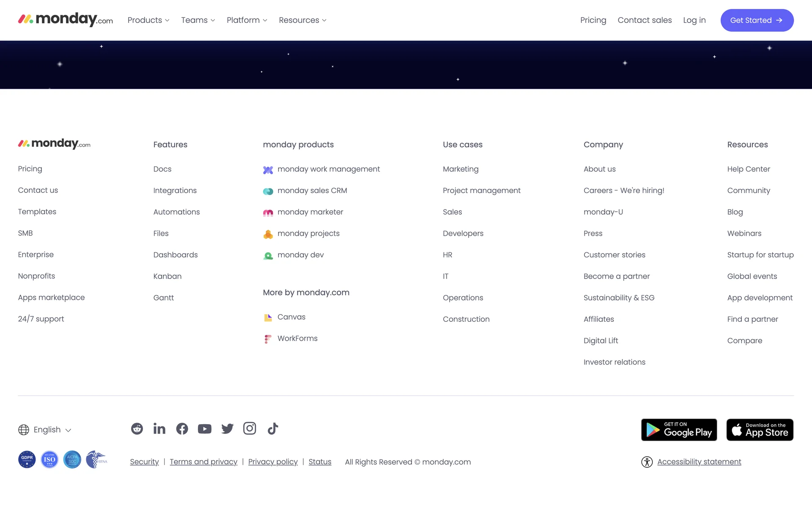
Task: Click the Download on App Store badge
Action: click(760, 430)
